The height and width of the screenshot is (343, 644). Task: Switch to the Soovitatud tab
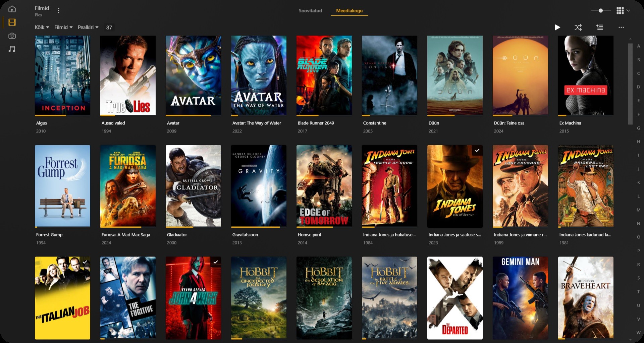coord(310,11)
